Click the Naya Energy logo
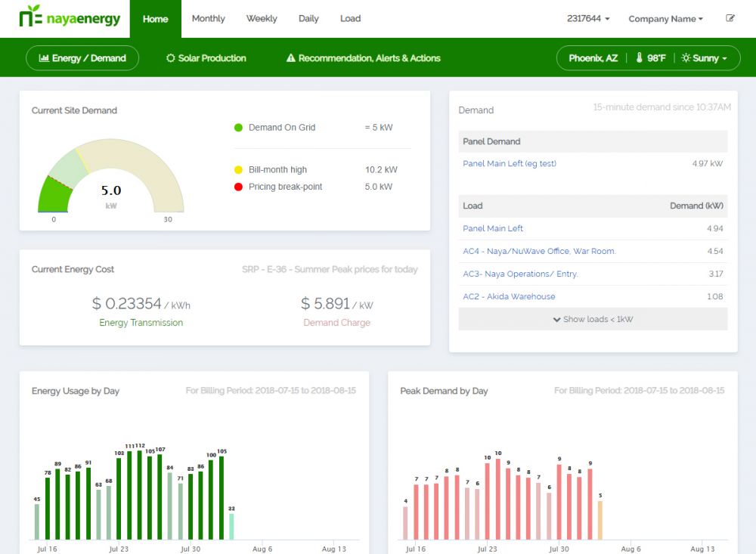The width and height of the screenshot is (756, 554). pos(70,18)
